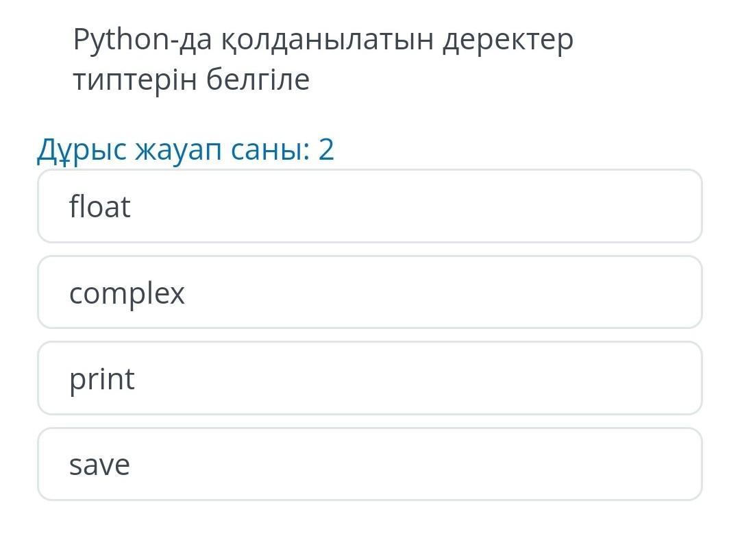Choose the second answer box labeled complex
The image size is (740, 560).
coord(370,293)
